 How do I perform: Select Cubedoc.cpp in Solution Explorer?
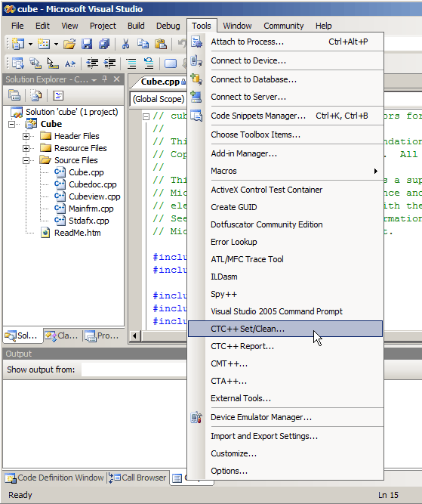tap(93, 184)
